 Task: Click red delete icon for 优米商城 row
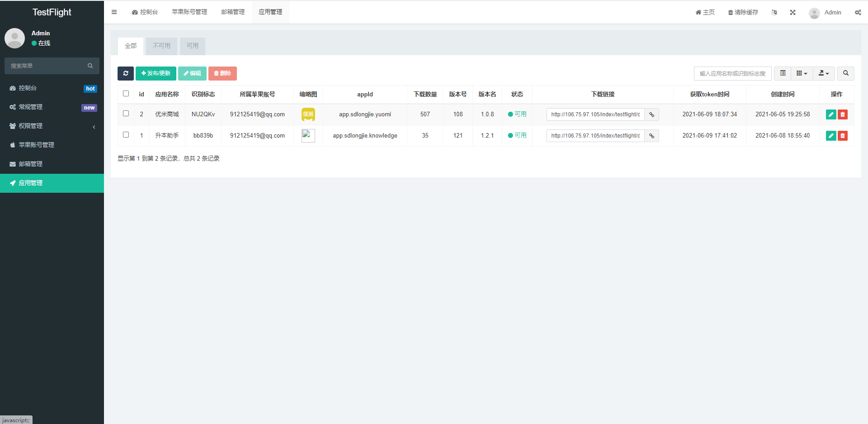(842, 114)
